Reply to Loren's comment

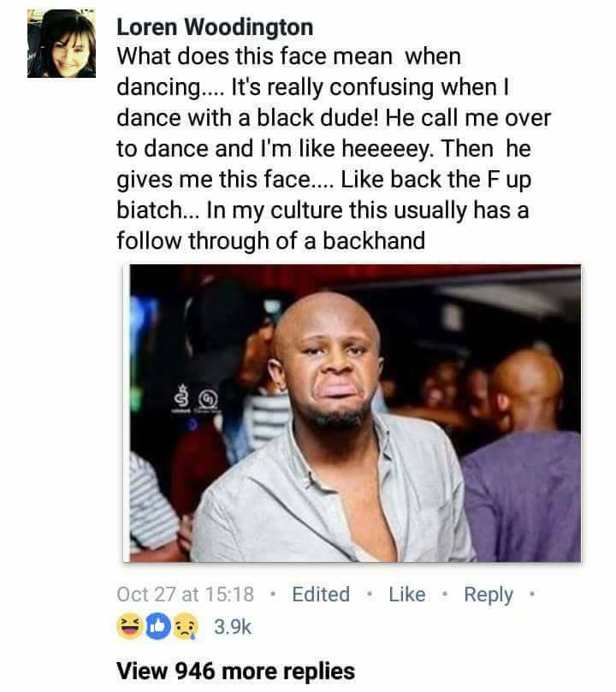click(x=489, y=595)
